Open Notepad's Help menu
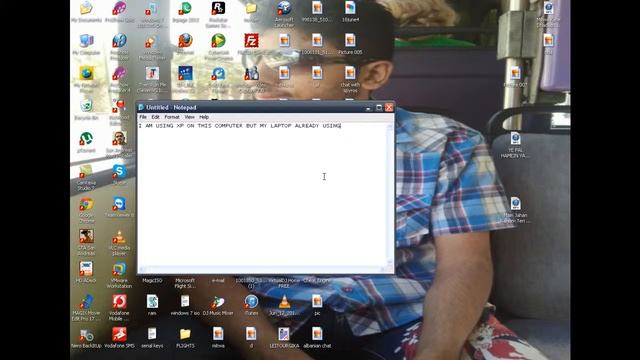 pos(204,117)
